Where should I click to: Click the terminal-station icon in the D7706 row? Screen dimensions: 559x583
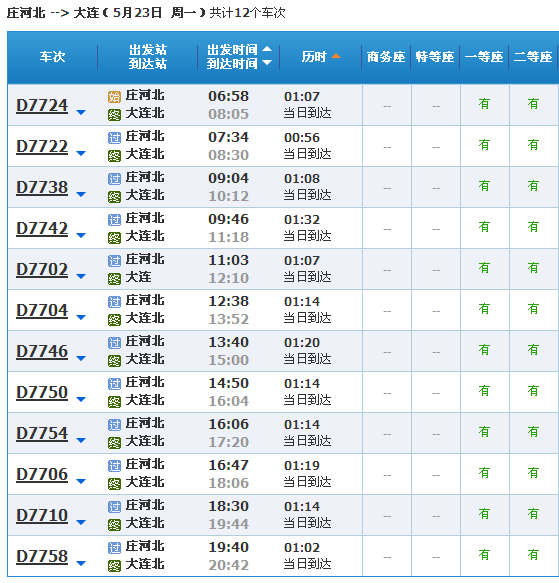point(114,484)
